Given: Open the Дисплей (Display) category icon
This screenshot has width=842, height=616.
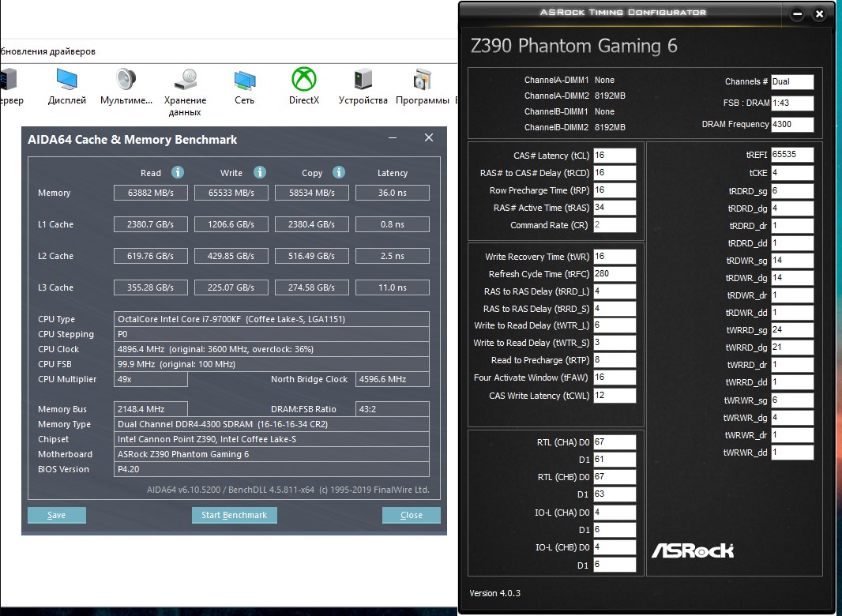Looking at the screenshot, I should pos(66,80).
